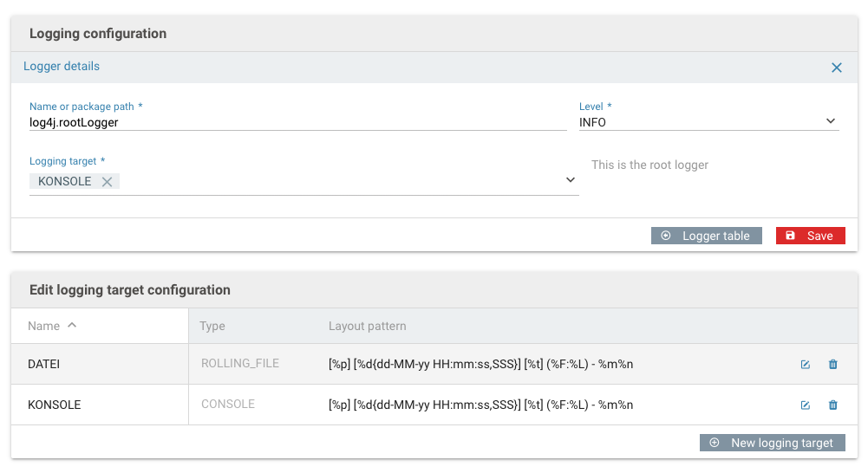Sort table by Name column arrow
Viewport: 868px width, 473px height.
click(72, 325)
